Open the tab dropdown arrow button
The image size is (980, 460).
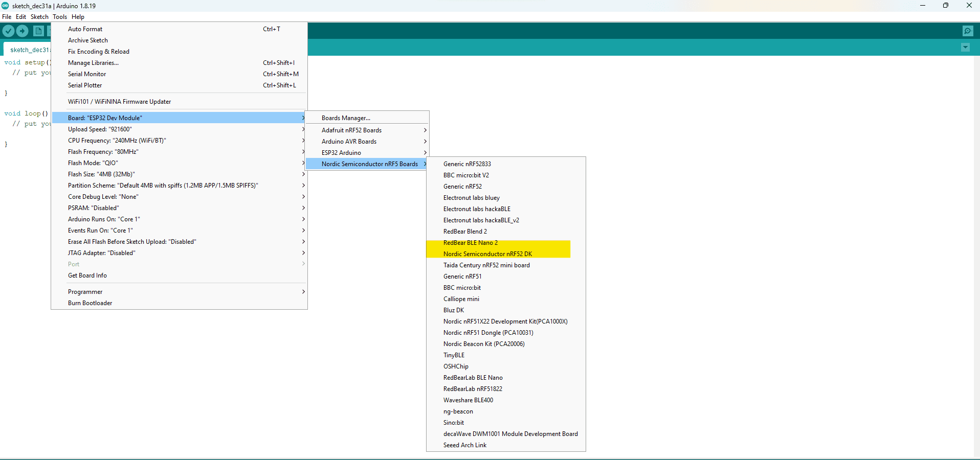click(x=965, y=48)
